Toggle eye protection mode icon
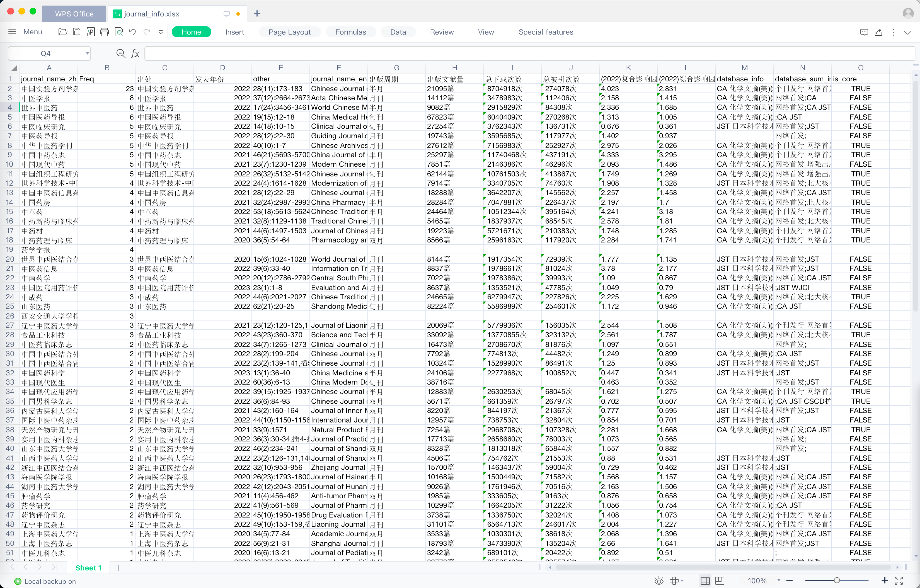 coord(659,581)
